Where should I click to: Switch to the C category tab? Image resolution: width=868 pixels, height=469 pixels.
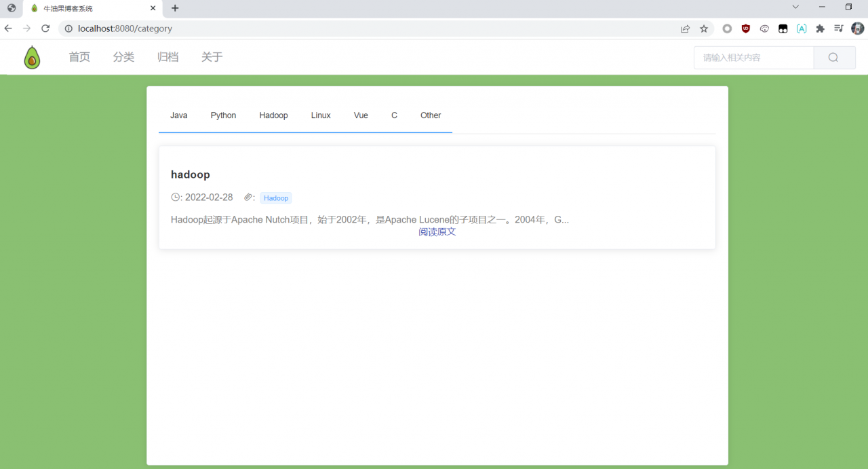tap(394, 115)
